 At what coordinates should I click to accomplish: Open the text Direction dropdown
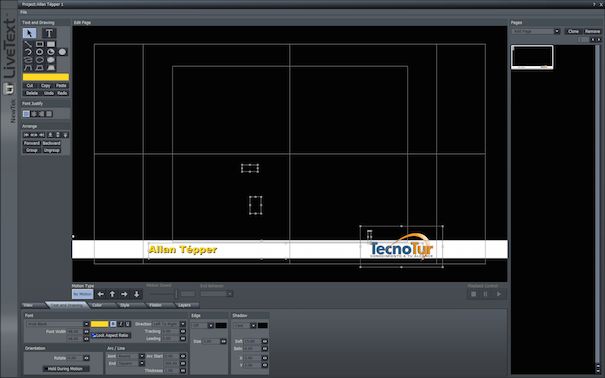tap(183, 324)
